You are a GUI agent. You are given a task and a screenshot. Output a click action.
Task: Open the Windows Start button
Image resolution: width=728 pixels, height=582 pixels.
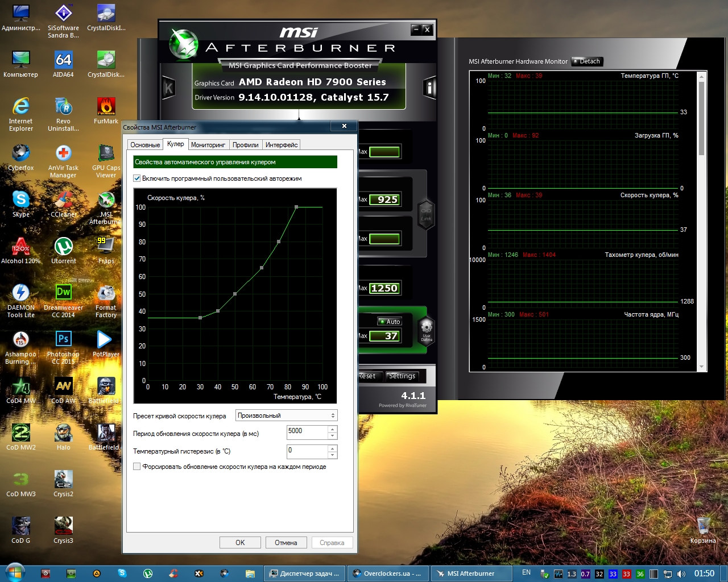[15, 573]
